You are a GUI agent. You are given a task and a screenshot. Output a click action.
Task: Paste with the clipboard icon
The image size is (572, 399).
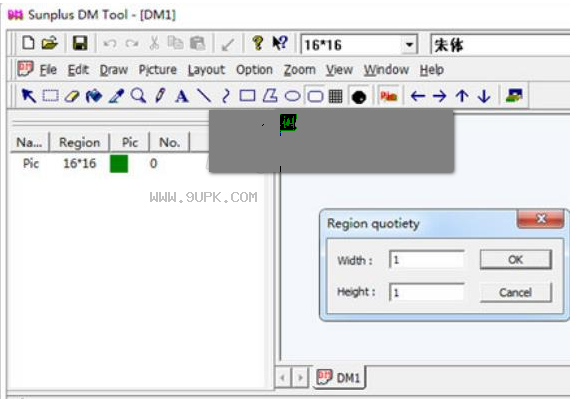(x=198, y=43)
